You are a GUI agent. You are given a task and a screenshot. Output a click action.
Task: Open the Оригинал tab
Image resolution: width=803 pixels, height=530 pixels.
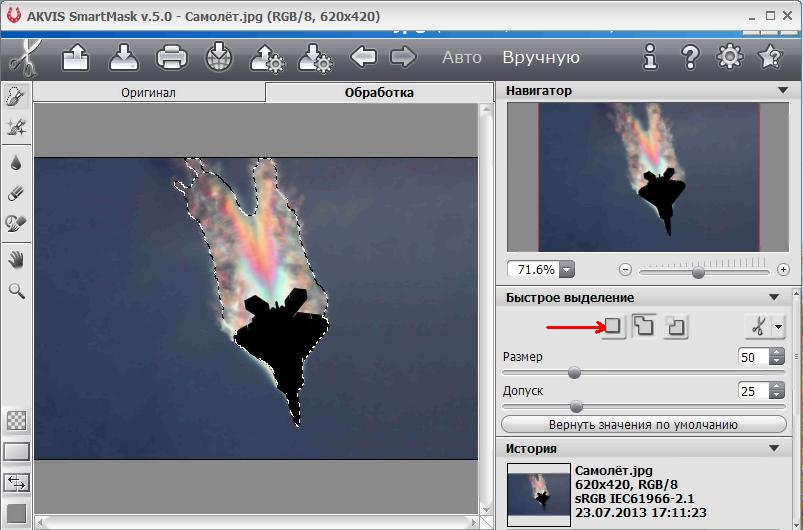pos(149,93)
